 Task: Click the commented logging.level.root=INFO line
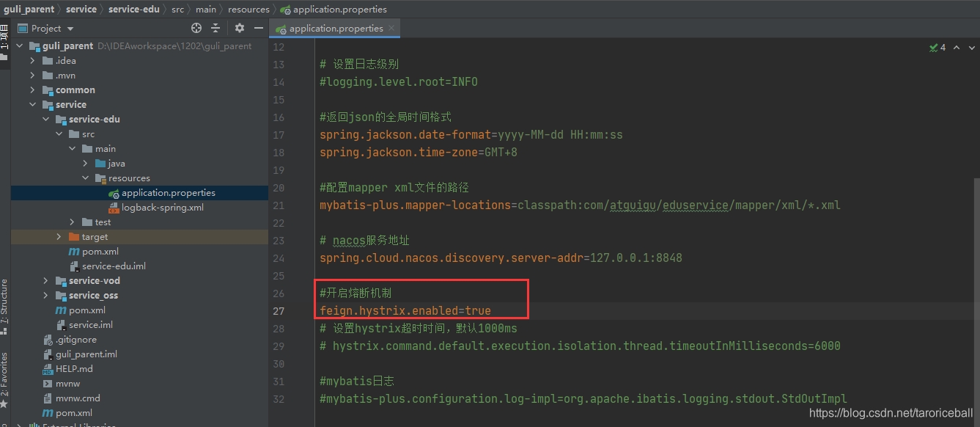(399, 81)
